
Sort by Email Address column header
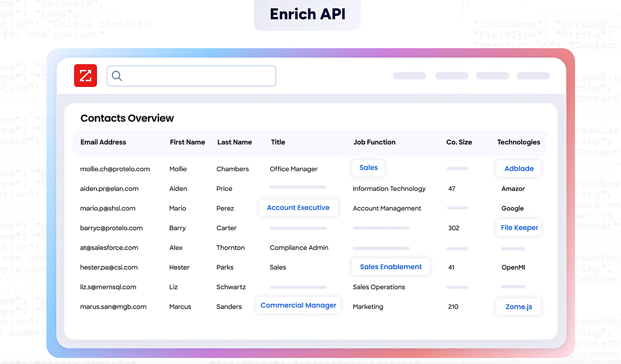(103, 142)
